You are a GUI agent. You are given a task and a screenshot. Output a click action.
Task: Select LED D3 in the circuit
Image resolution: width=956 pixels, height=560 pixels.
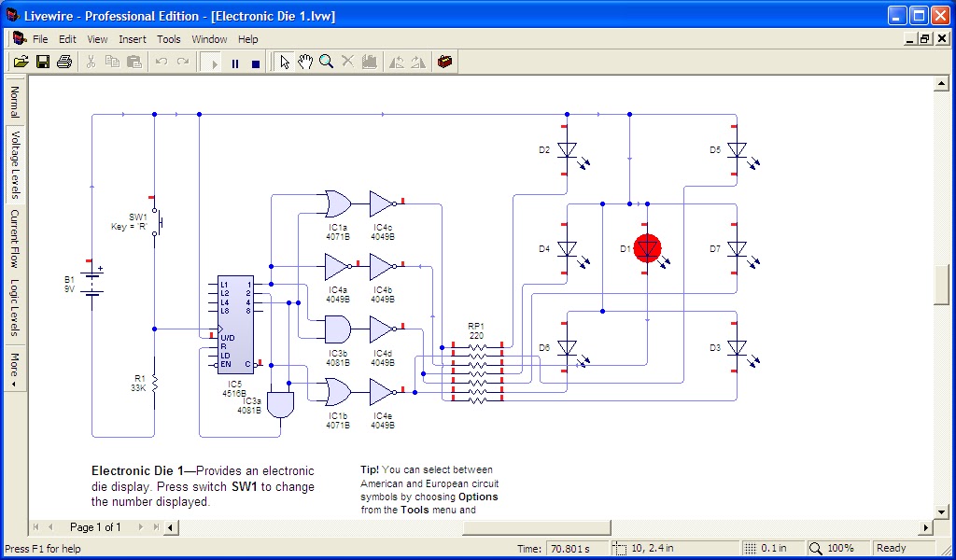click(738, 347)
